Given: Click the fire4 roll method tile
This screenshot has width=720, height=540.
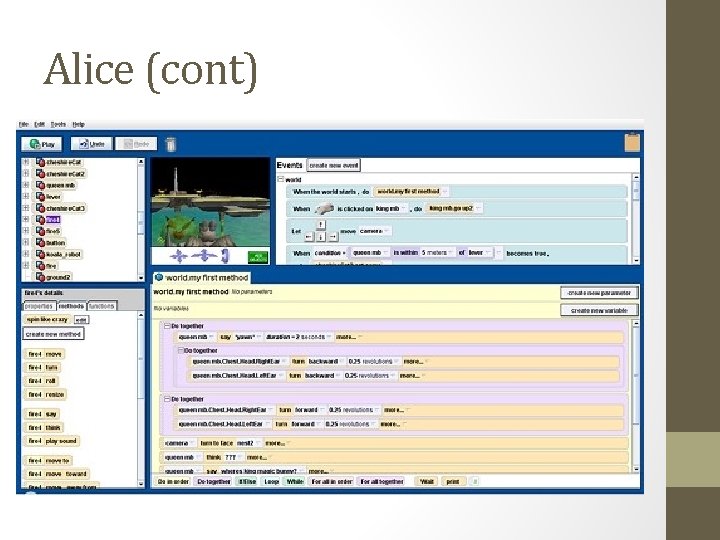Looking at the screenshot, I should point(41,381).
